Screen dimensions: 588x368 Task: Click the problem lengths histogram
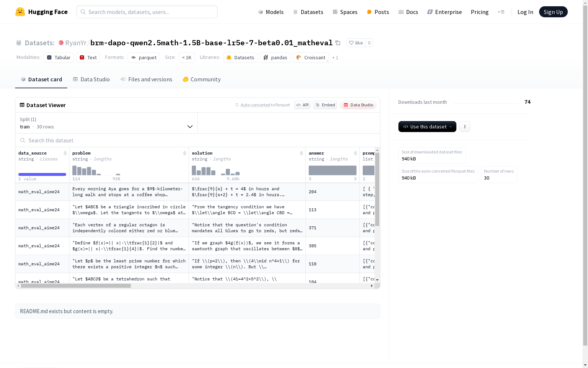(x=96, y=170)
